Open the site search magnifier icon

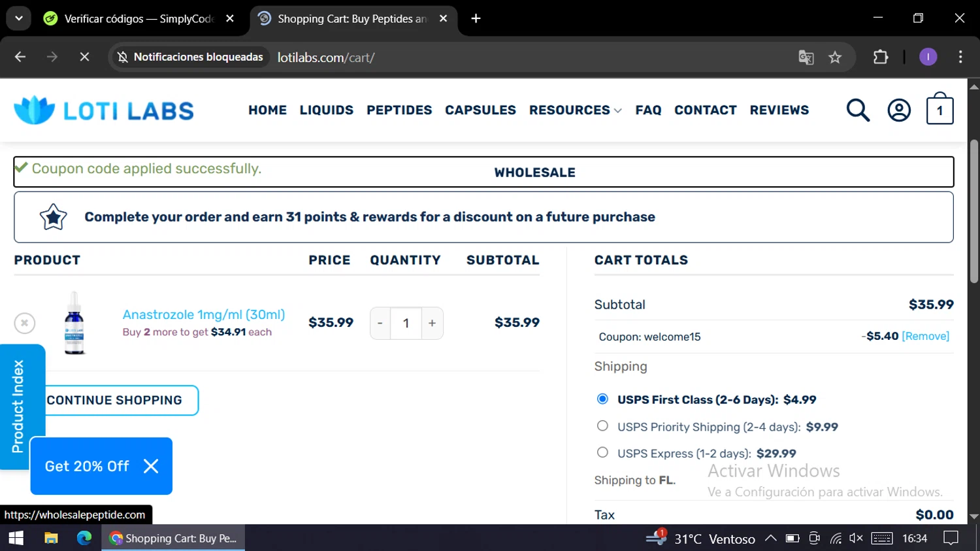(858, 110)
